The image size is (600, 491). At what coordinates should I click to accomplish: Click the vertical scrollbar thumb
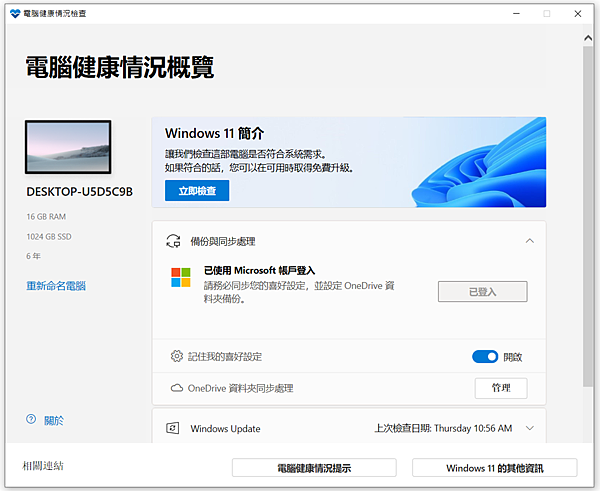(x=588, y=216)
